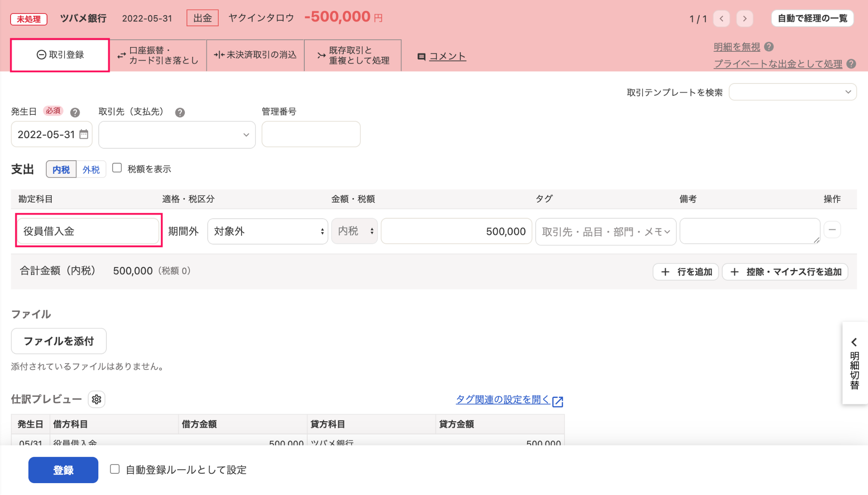The width and height of the screenshot is (868, 495).
Task: Click ツバメ銀行 bank name header
Action: pos(83,18)
